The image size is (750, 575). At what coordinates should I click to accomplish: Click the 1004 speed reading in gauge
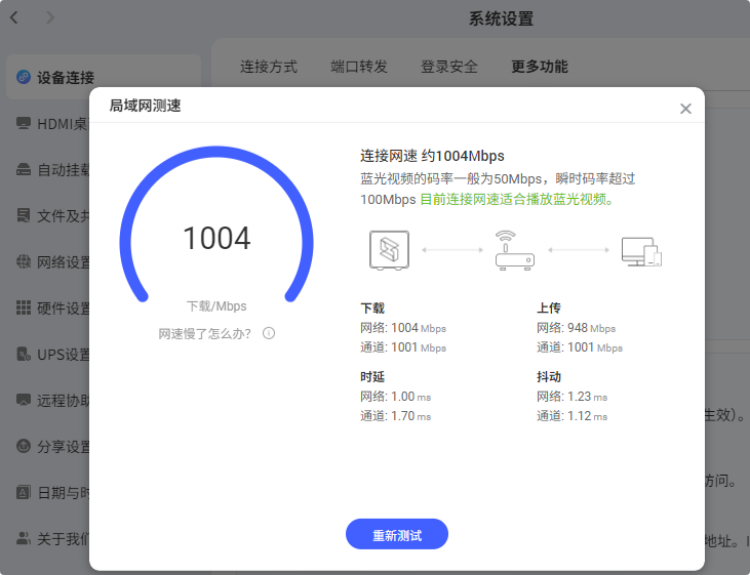pos(216,239)
